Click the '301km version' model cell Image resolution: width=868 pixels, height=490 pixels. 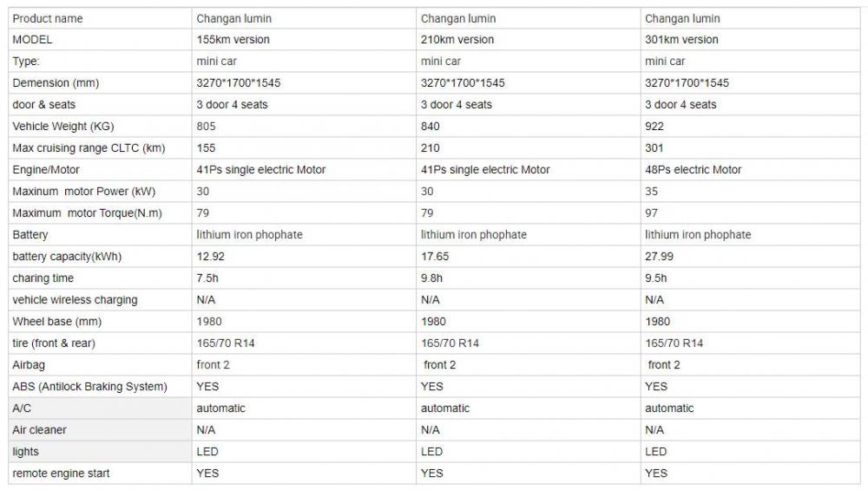pos(681,40)
